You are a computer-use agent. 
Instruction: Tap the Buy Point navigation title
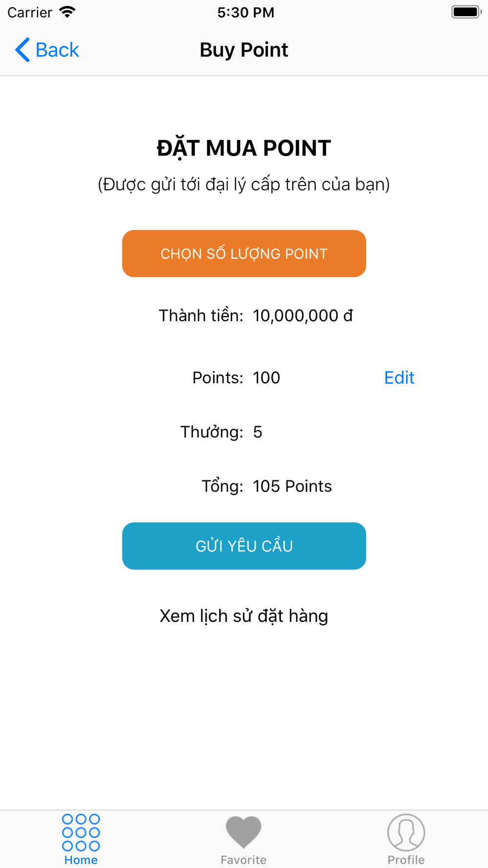pos(244,50)
